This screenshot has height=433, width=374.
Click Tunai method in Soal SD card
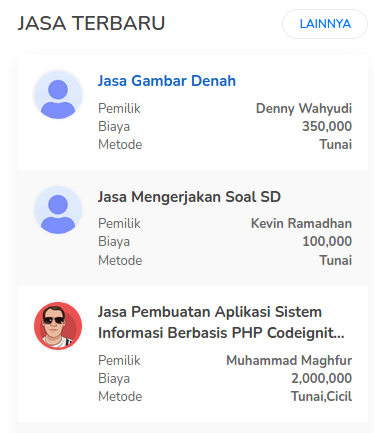tap(336, 260)
